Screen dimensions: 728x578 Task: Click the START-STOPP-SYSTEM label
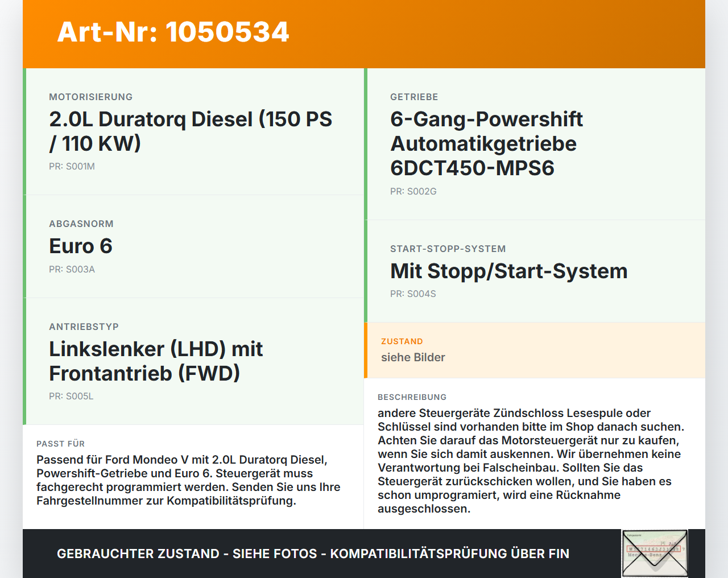(x=448, y=249)
